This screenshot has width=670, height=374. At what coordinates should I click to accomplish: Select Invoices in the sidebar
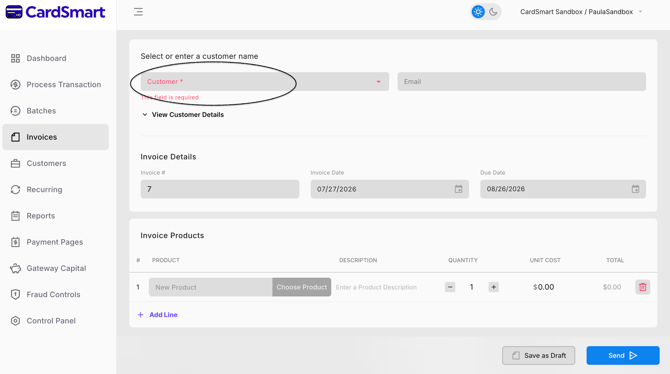[x=56, y=137]
